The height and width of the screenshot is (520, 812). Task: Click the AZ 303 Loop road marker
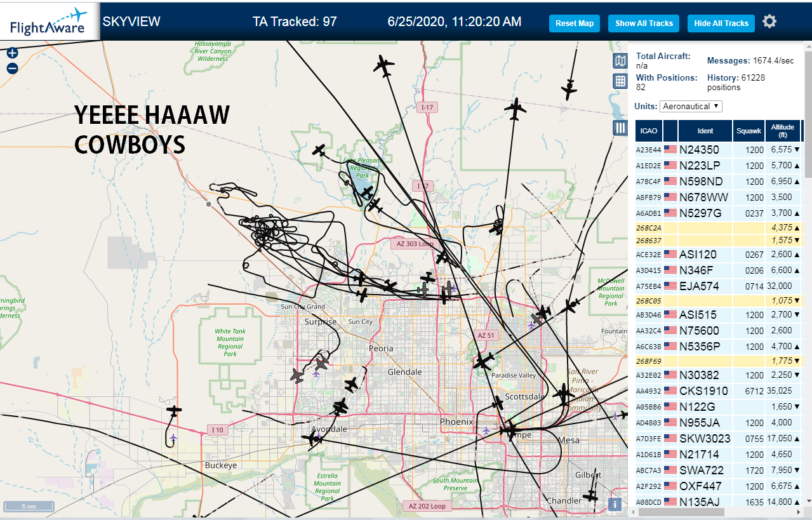click(x=415, y=244)
